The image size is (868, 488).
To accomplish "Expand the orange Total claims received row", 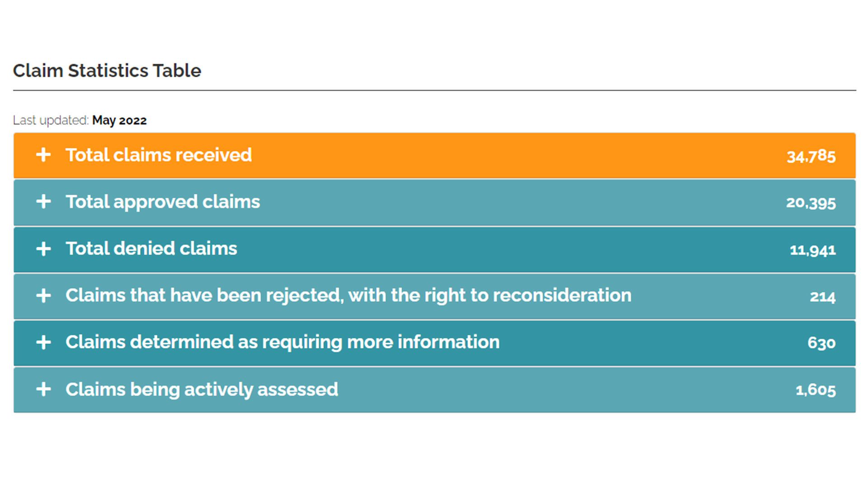I will pos(434,155).
